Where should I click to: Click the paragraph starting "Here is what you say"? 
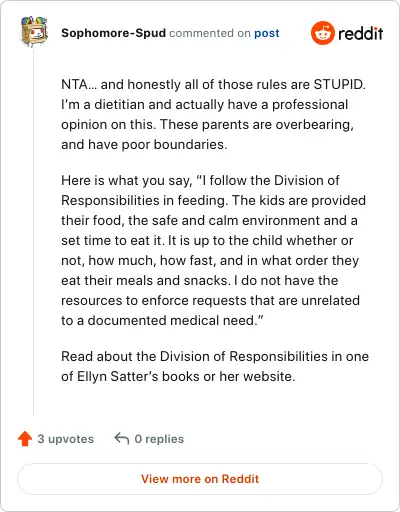pyautogui.click(x=213, y=250)
